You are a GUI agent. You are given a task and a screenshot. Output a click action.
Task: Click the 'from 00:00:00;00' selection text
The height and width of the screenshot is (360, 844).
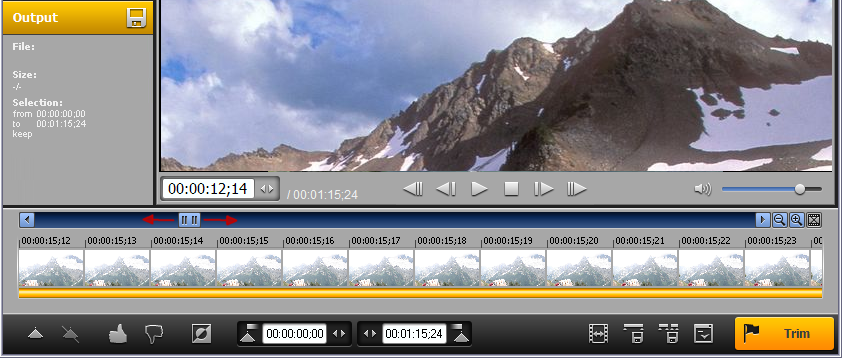click(49, 114)
